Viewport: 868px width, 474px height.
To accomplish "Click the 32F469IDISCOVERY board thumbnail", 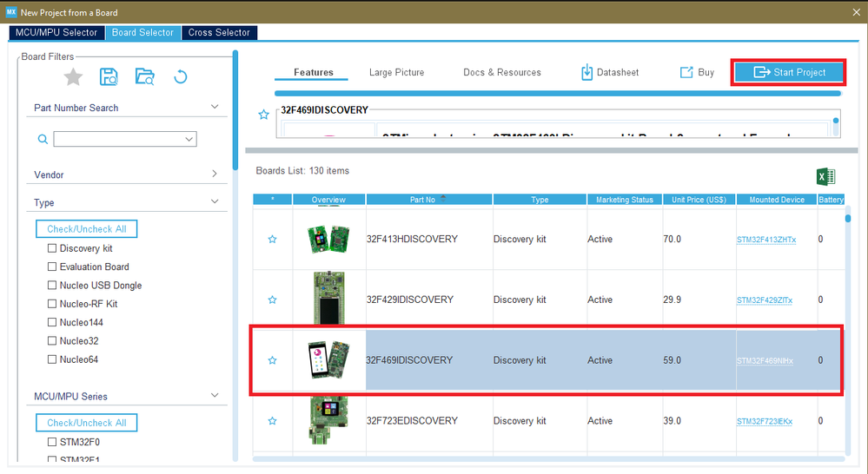I will (x=328, y=359).
